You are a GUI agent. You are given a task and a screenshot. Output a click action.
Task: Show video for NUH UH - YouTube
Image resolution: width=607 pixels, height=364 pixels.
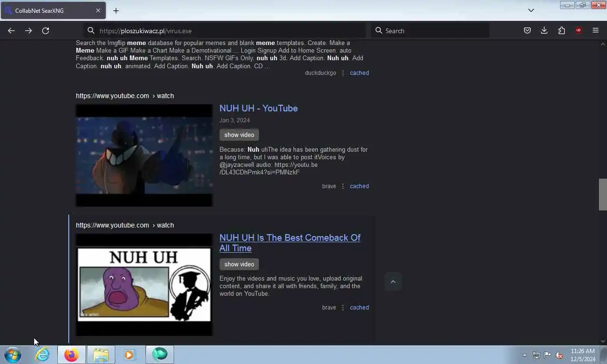[239, 135]
